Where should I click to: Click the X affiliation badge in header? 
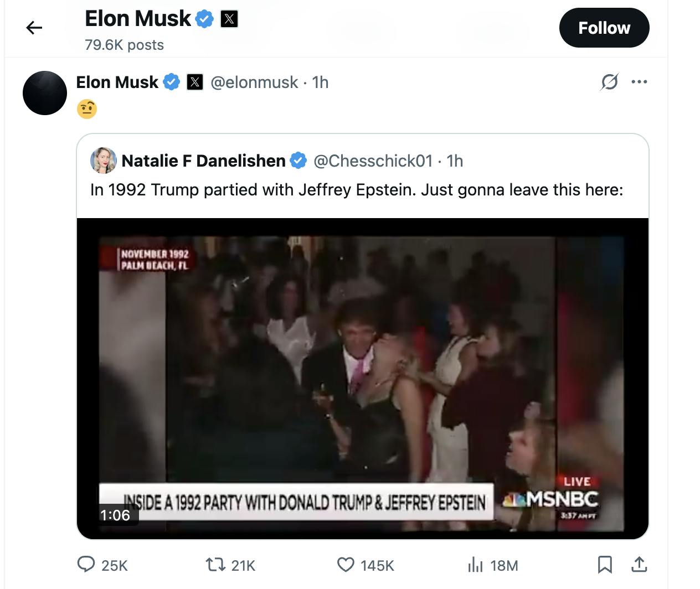tap(229, 19)
